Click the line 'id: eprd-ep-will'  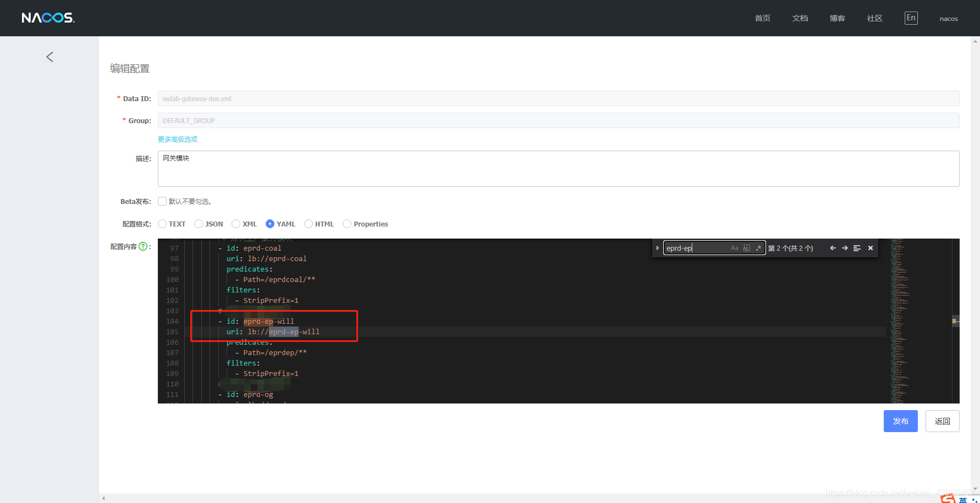click(x=260, y=322)
